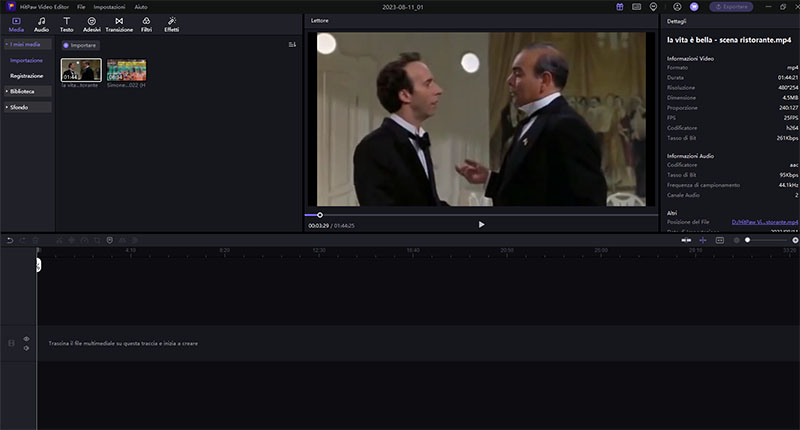The width and height of the screenshot is (800, 430).
Task: Open the Transizione transitions panel
Action: (119, 24)
